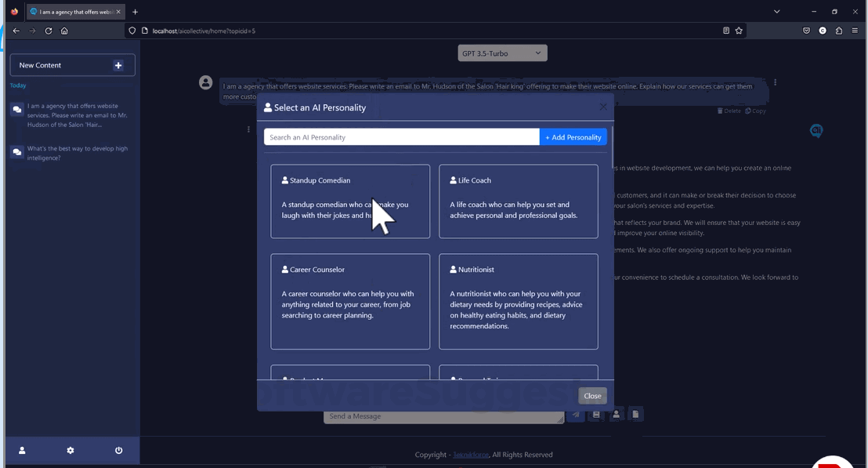Image resolution: width=868 pixels, height=468 pixels.
Task: Open the three-dot menu next to the prompt
Action: coord(775,82)
